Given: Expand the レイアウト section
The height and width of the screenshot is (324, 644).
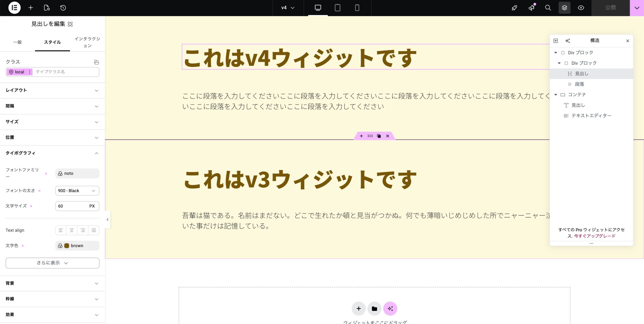Looking at the screenshot, I should point(52,90).
